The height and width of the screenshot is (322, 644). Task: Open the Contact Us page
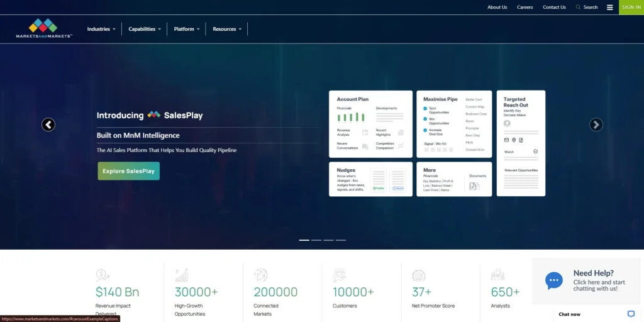point(554,7)
